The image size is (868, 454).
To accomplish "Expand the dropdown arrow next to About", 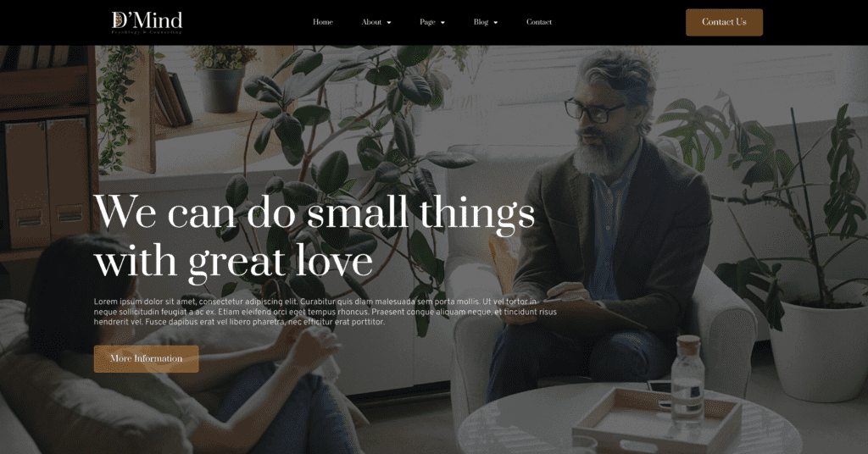I will click(x=388, y=23).
